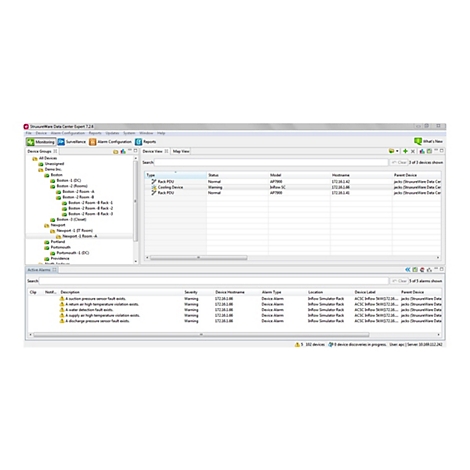Click the Clear button in Device View
The width and height of the screenshot is (470, 470).
click(x=399, y=162)
